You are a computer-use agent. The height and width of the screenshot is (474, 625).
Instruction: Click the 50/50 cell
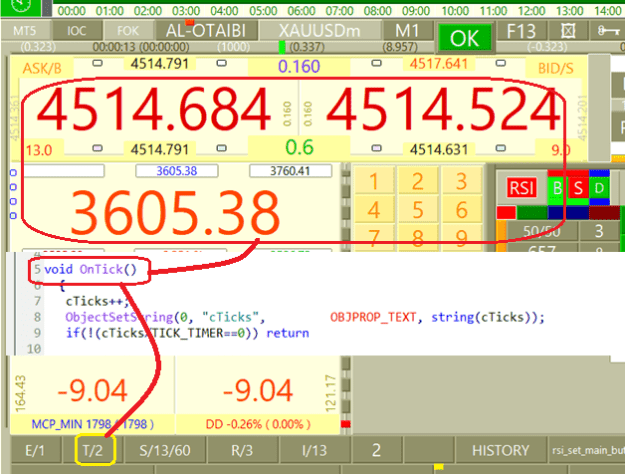coord(541,231)
